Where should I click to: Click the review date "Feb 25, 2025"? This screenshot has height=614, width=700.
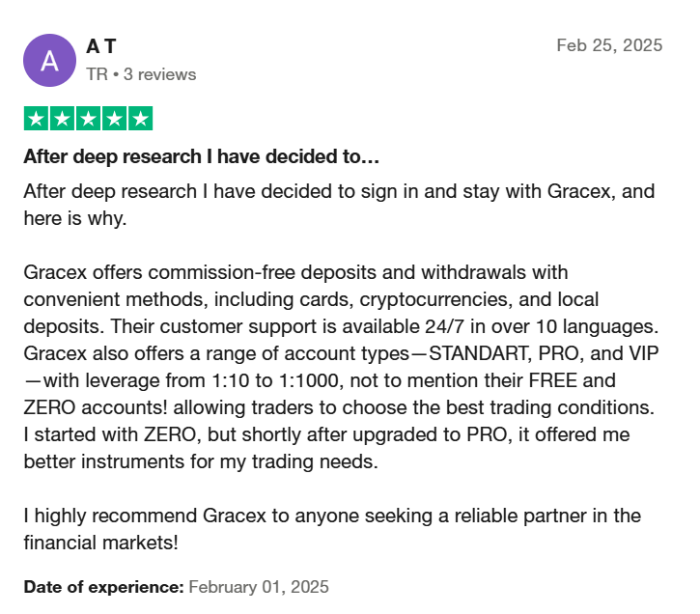tap(609, 45)
